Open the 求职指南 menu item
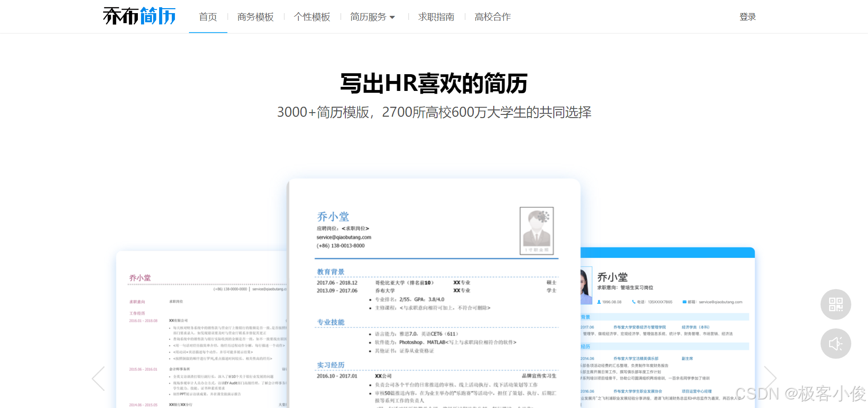The height and width of the screenshot is (408, 868). (436, 17)
